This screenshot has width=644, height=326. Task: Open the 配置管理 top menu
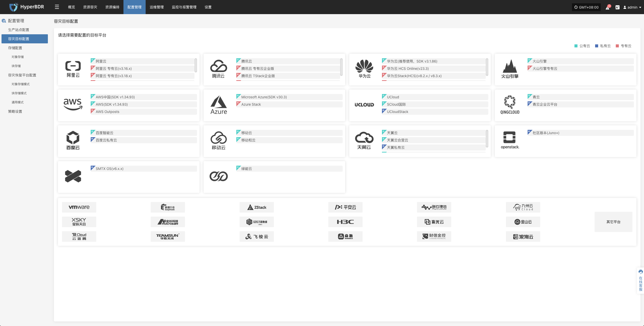(135, 7)
